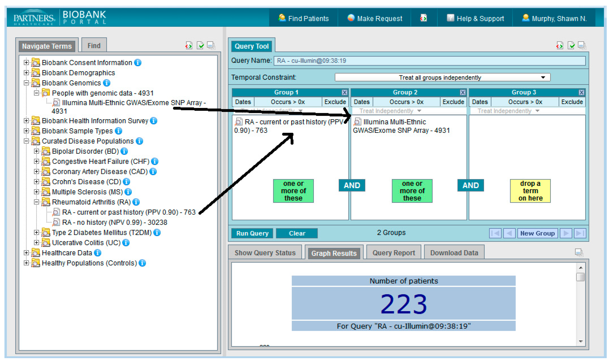Toggle Exclude for Group 1
Viewport: 612px width, 364px height.
pos(335,102)
